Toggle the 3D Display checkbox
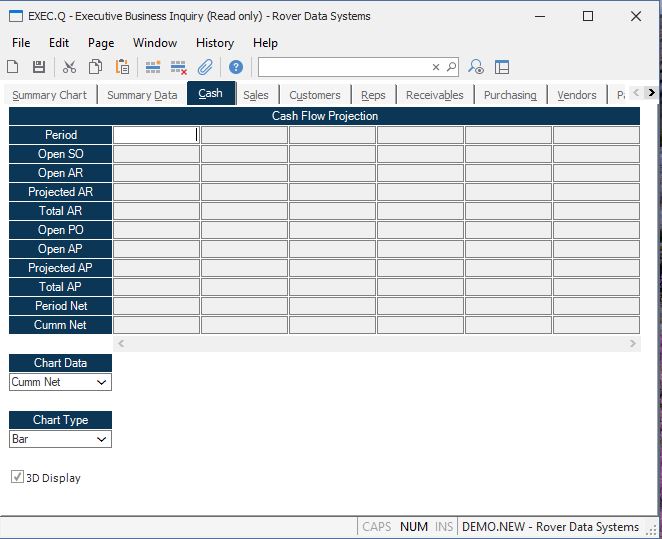 tap(17, 478)
